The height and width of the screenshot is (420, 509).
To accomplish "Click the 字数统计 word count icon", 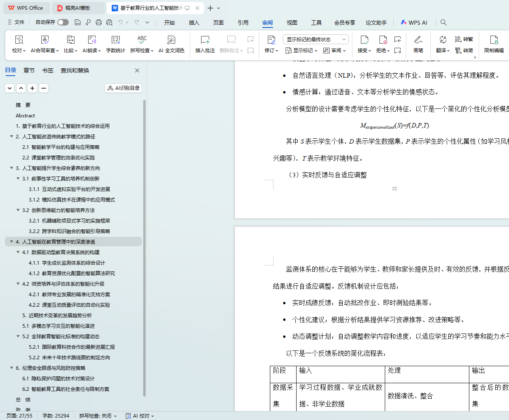I will click(x=115, y=40).
